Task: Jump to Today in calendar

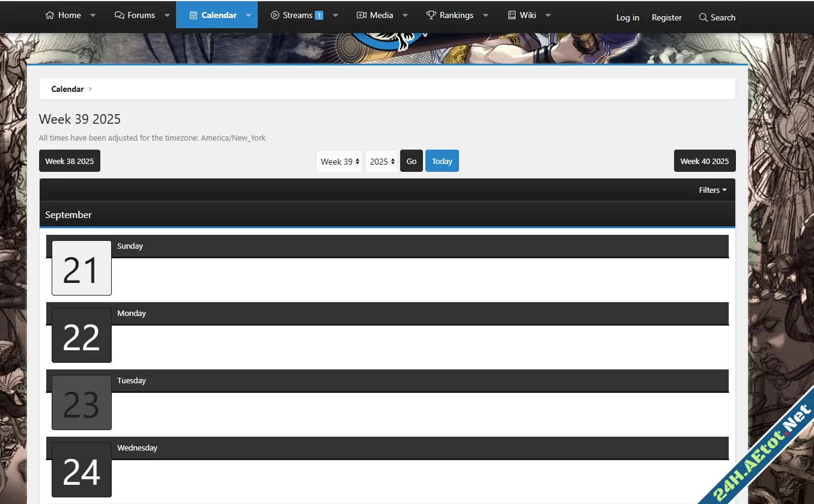Action: (442, 161)
